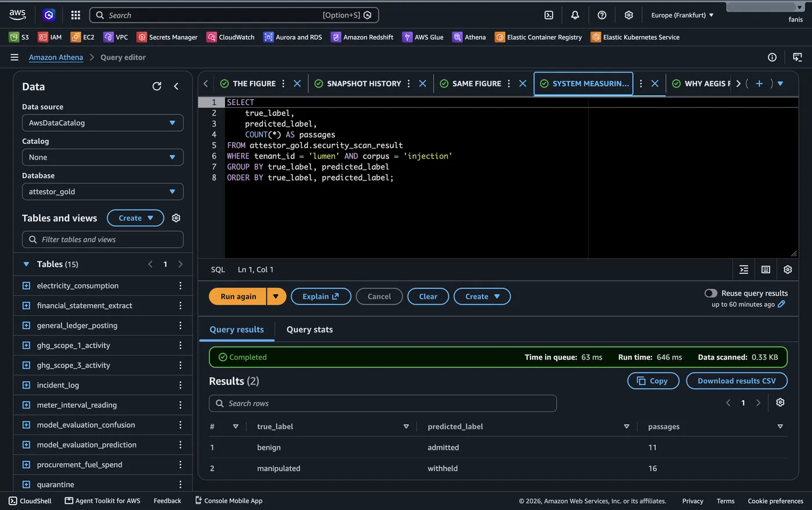812x510 pixels.
Task: Collapse the Tables (15) section
Action: 26,264
